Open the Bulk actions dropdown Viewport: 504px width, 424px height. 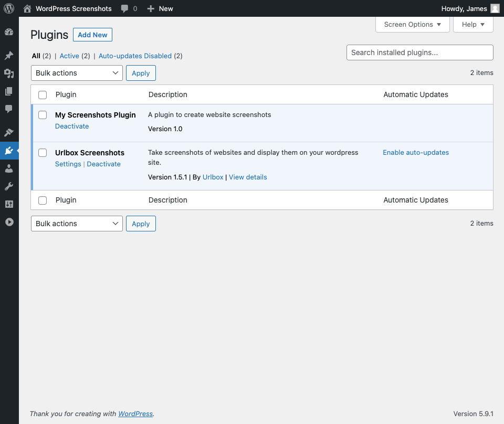[x=77, y=73]
